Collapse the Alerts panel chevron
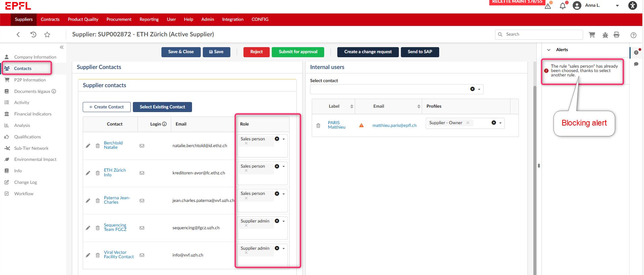 tap(549, 50)
